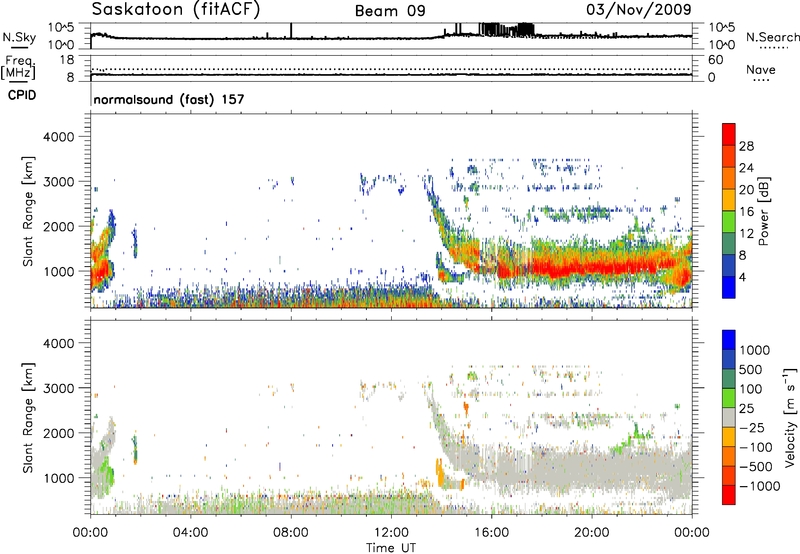Image resolution: width=800 pixels, height=554 pixels.
Task: Click "500" on the Velocity colorbar
Action: point(751,369)
